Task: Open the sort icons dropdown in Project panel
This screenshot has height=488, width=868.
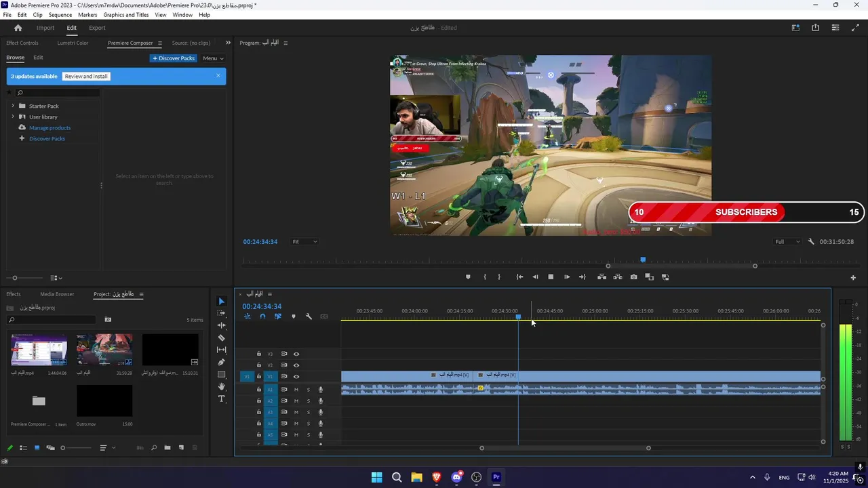Action: [x=106, y=448]
